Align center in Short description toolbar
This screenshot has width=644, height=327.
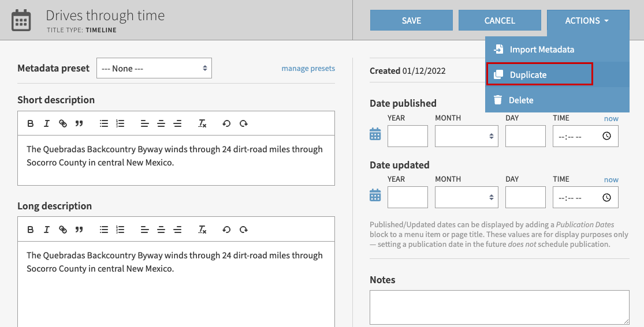coord(161,123)
